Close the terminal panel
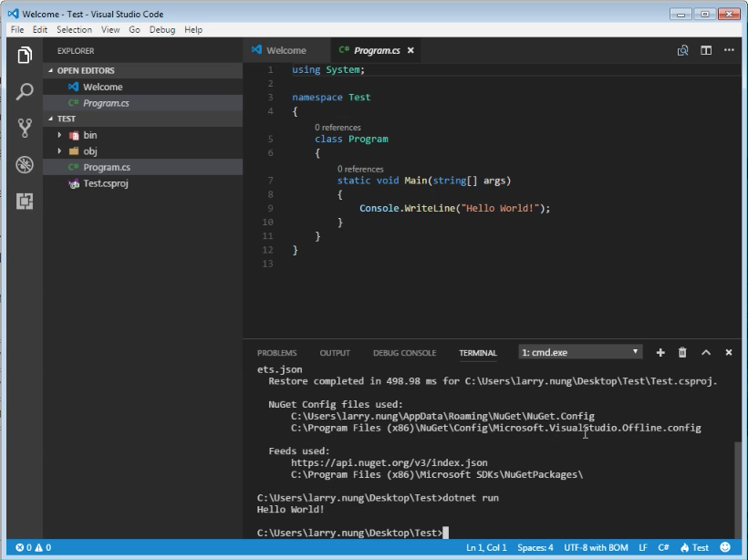This screenshot has width=748, height=560. point(729,352)
